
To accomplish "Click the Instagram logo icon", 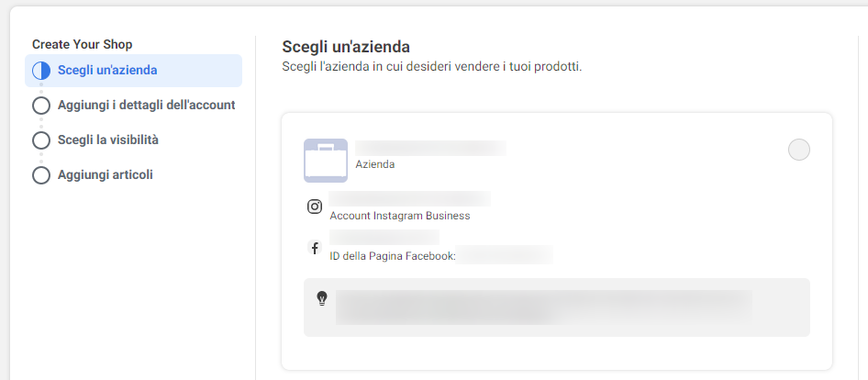I will point(315,207).
